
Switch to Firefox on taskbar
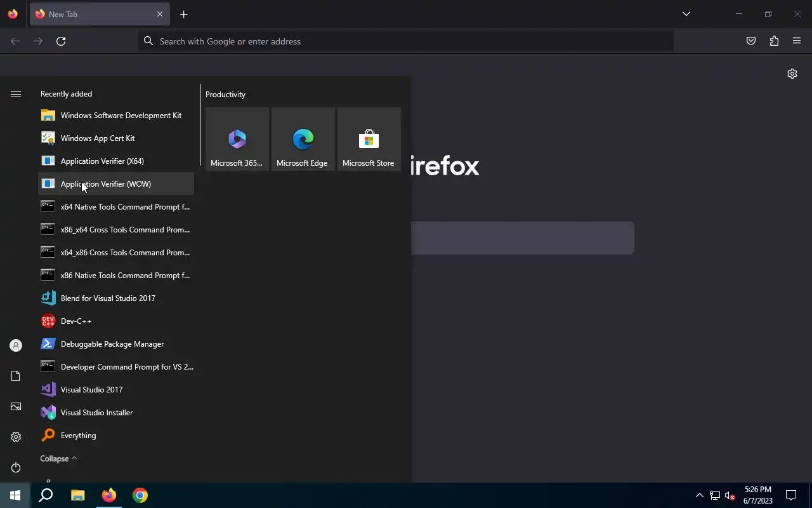point(109,495)
